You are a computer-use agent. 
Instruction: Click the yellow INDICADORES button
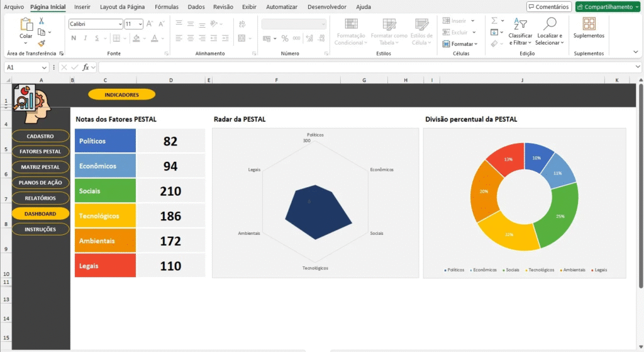pyautogui.click(x=121, y=94)
